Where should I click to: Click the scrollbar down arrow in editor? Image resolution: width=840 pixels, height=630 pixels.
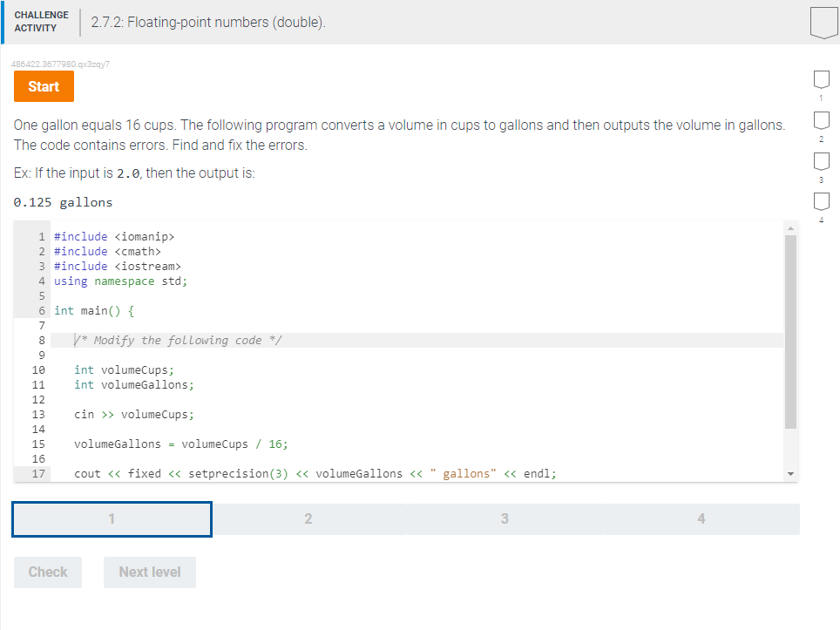point(789,472)
